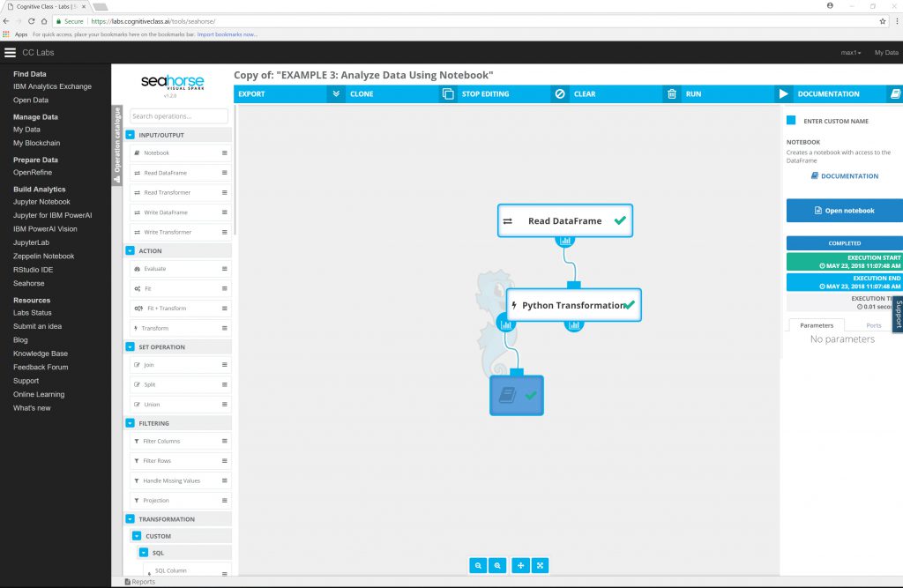Switch to the Ports tab
Image resolution: width=903 pixels, height=588 pixels.
[x=873, y=325]
